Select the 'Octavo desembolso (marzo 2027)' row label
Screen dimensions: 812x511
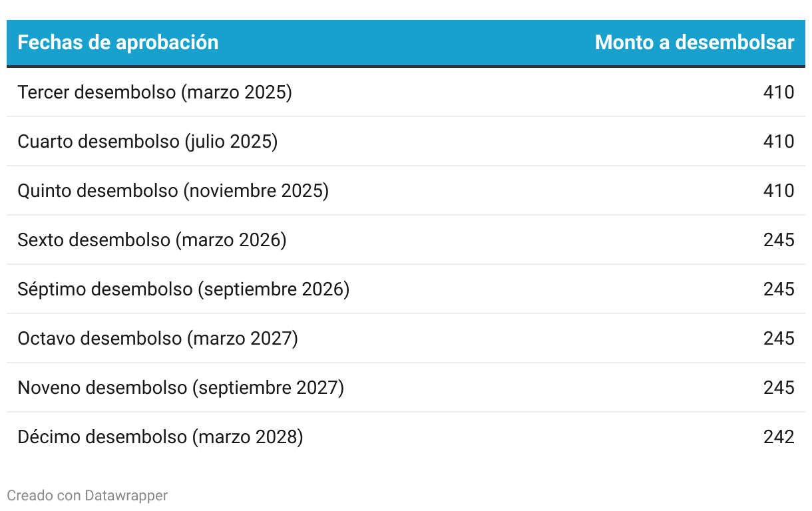pyautogui.click(x=158, y=338)
